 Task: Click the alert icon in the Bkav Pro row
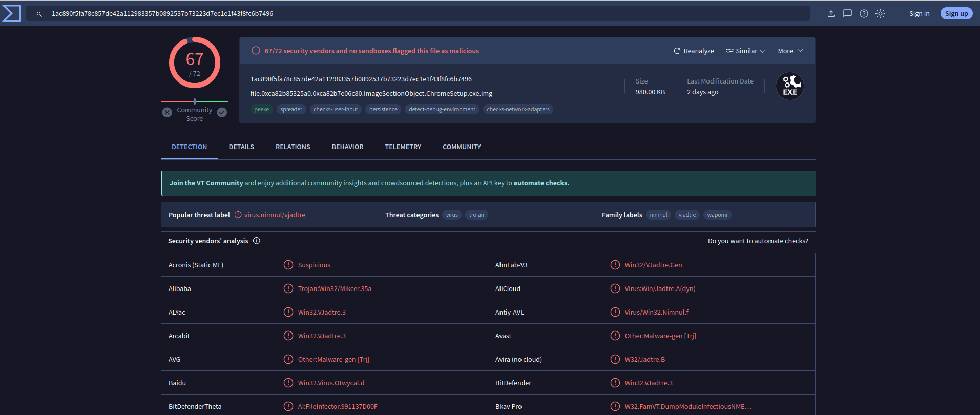click(x=615, y=406)
